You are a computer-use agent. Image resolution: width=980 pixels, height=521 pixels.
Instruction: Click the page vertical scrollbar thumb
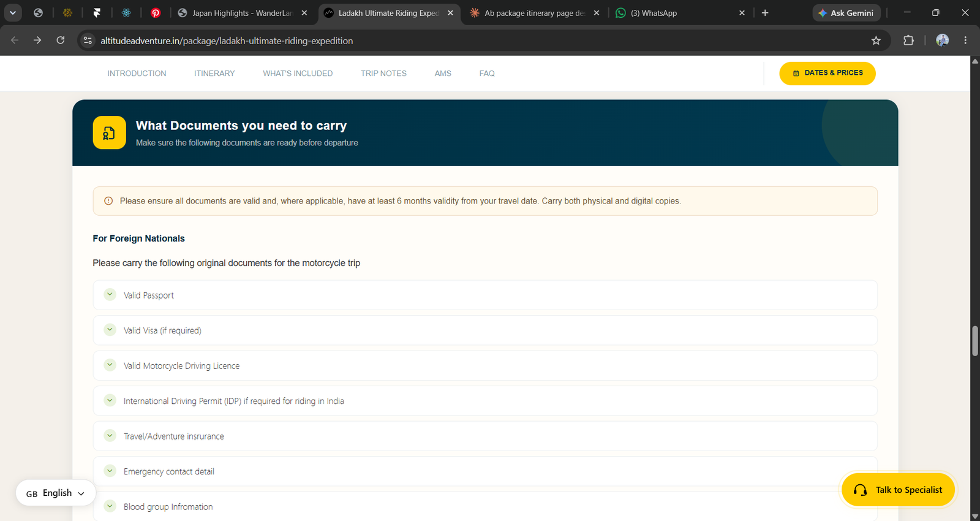tap(975, 341)
